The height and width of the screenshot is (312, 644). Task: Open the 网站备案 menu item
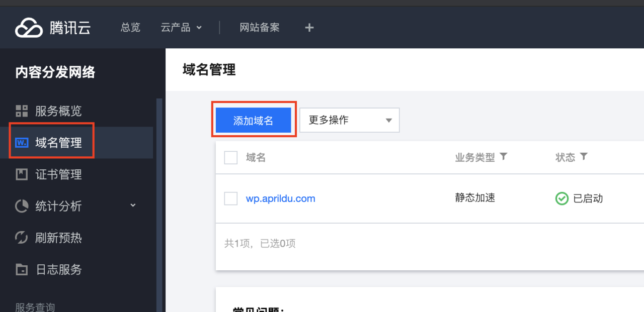point(260,28)
